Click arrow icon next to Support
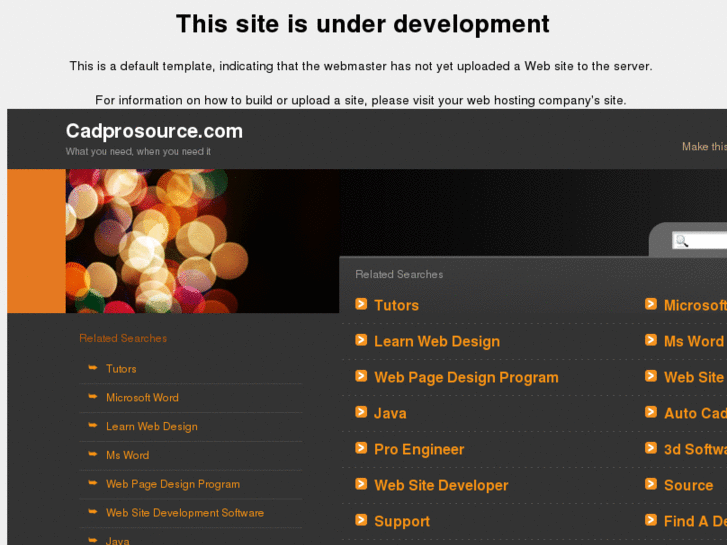Screen dimensions: 727x545 click(361, 520)
